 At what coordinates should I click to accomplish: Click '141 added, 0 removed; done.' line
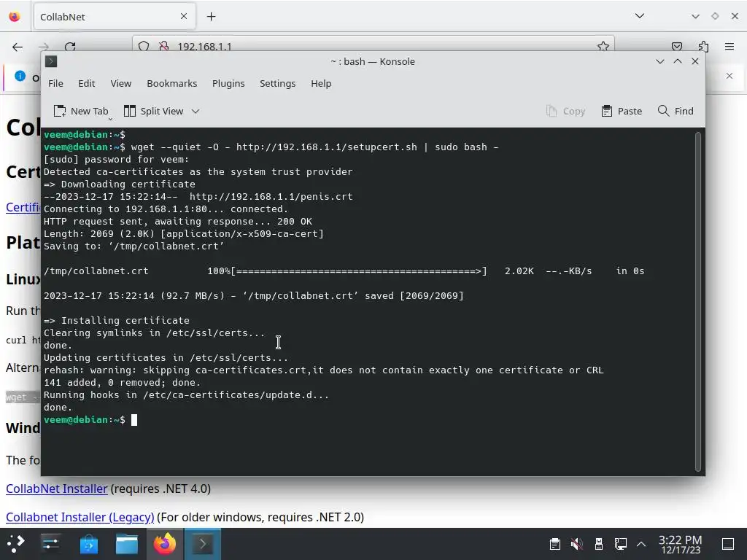122,382
